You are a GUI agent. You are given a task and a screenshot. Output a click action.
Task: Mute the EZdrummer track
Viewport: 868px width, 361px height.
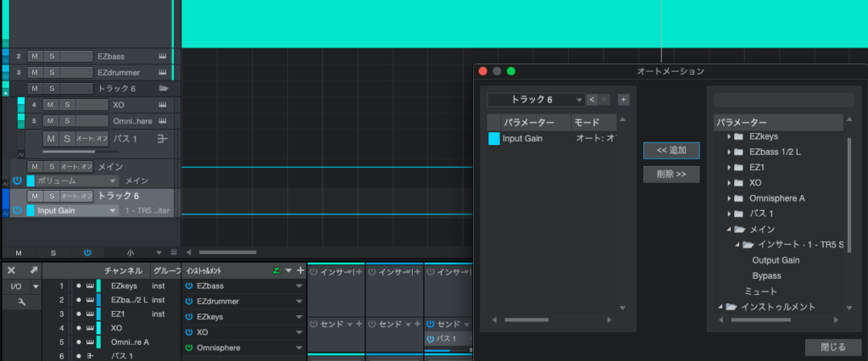click(35, 72)
